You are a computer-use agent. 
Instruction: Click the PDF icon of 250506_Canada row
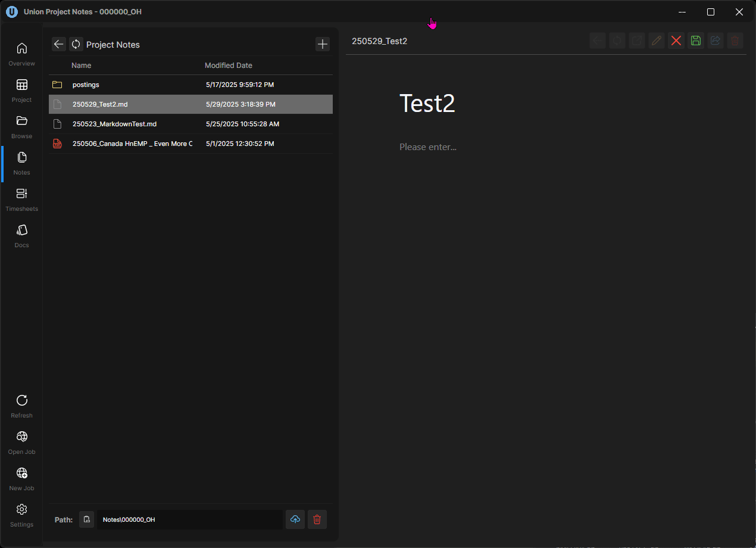coord(57,144)
